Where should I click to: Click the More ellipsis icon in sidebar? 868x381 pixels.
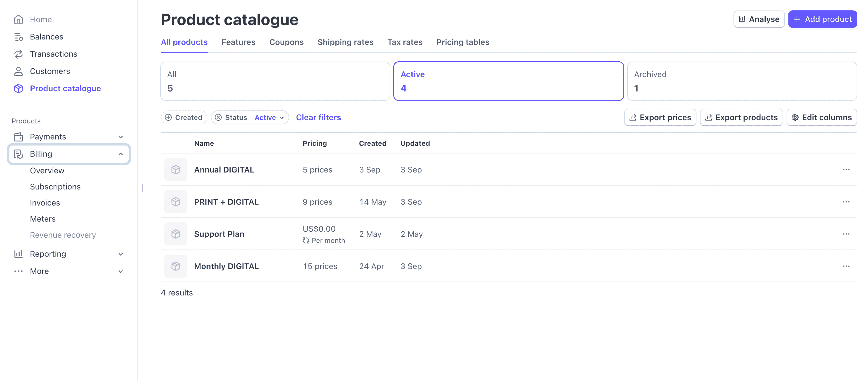pos(19,271)
